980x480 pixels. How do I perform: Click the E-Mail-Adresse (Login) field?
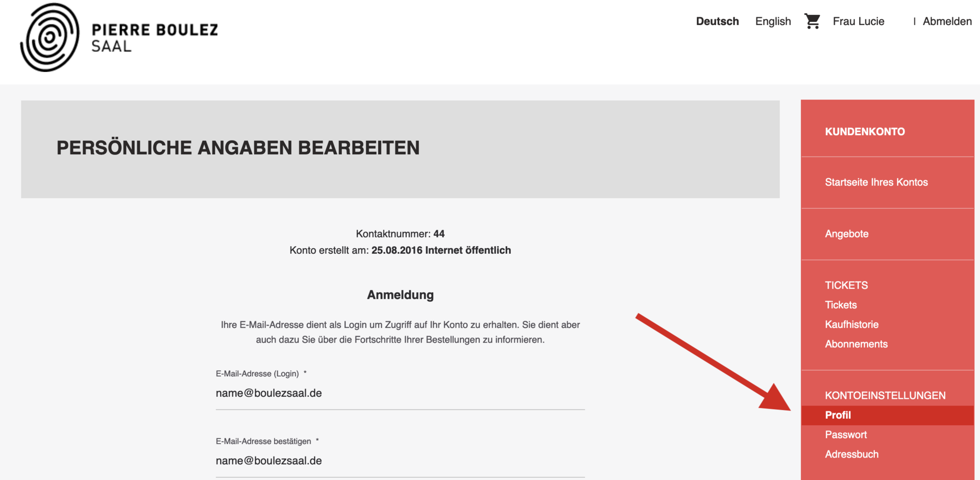pyautogui.click(x=400, y=393)
